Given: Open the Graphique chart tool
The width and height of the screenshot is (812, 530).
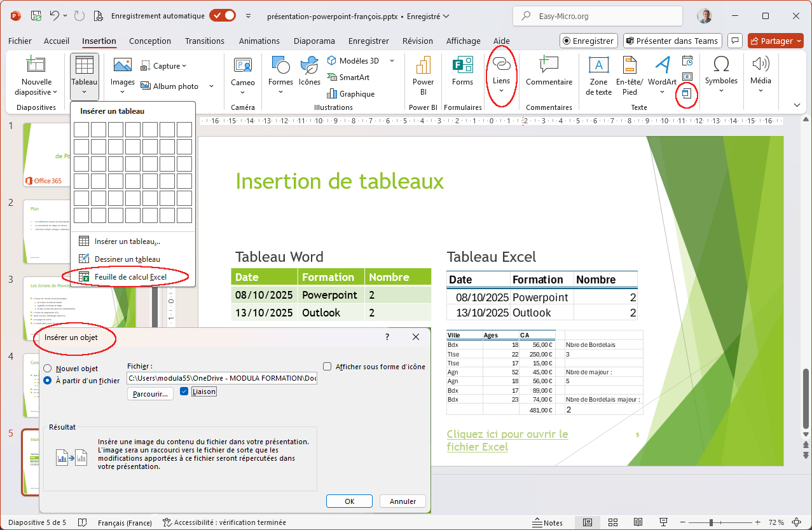Looking at the screenshot, I should (x=331, y=94).
